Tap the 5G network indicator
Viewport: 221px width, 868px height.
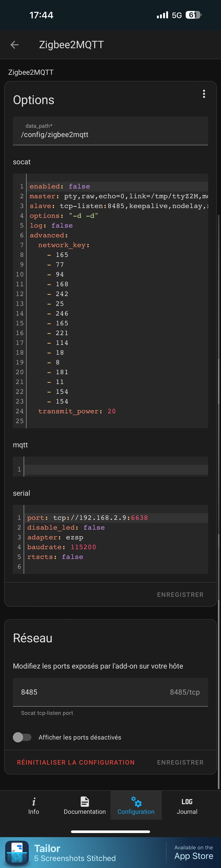pyautogui.click(x=177, y=15)
